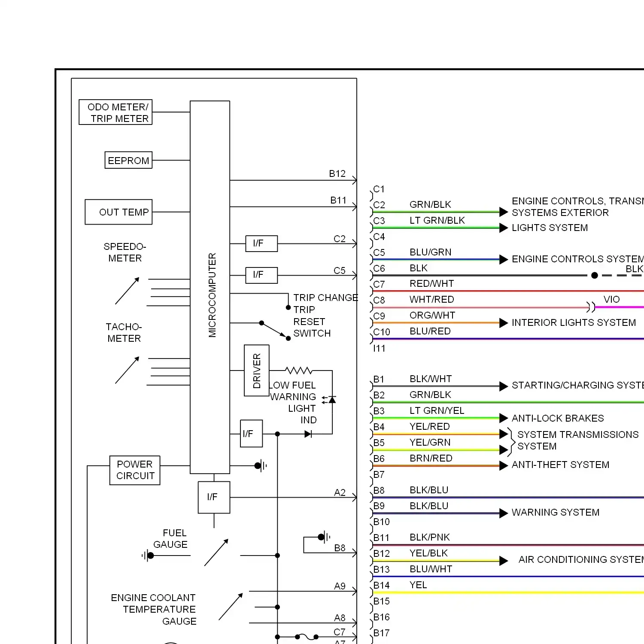The width and height of the screenshot is (644, 644).
Task: Select the ANTI-THEFT SYSTEM label
Action: (x=560, y=465)
